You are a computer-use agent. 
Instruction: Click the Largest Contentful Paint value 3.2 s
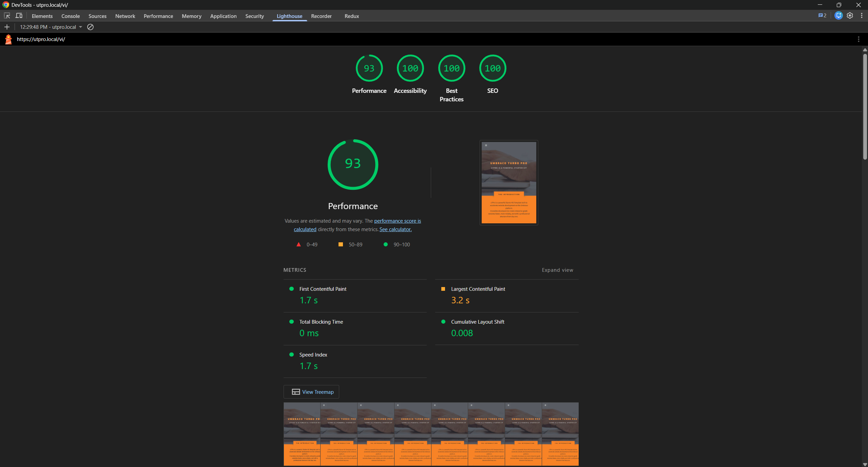coord(460,300)
